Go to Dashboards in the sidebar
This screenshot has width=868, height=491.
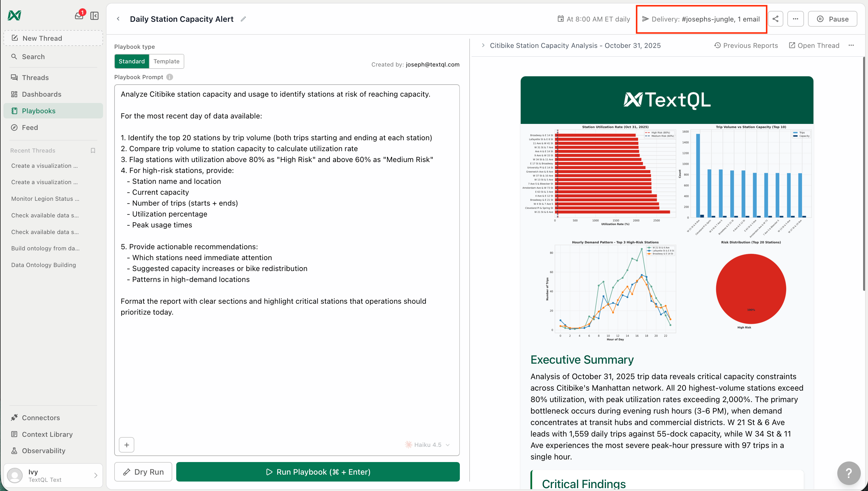53,94
